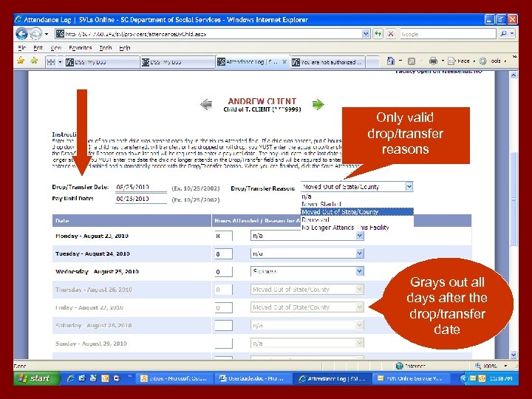The image size is (532, 399).
Task: Click the Windows Start button
Action: coord(36,378)
